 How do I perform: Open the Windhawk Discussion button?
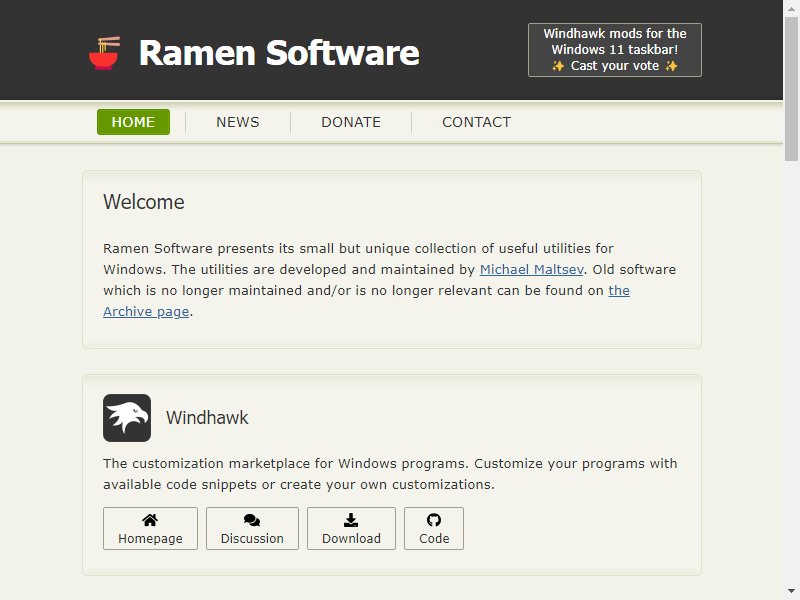[x=252, y=529]
